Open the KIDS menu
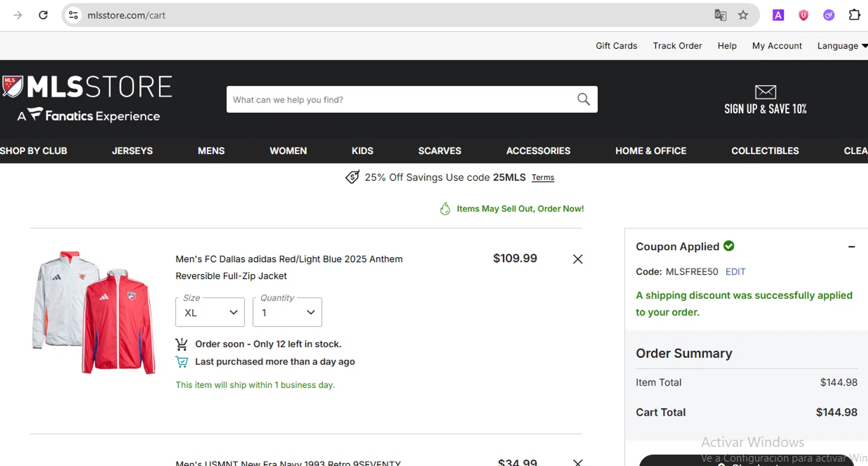This screenshot has height=466, width=868. click(362, 151)
